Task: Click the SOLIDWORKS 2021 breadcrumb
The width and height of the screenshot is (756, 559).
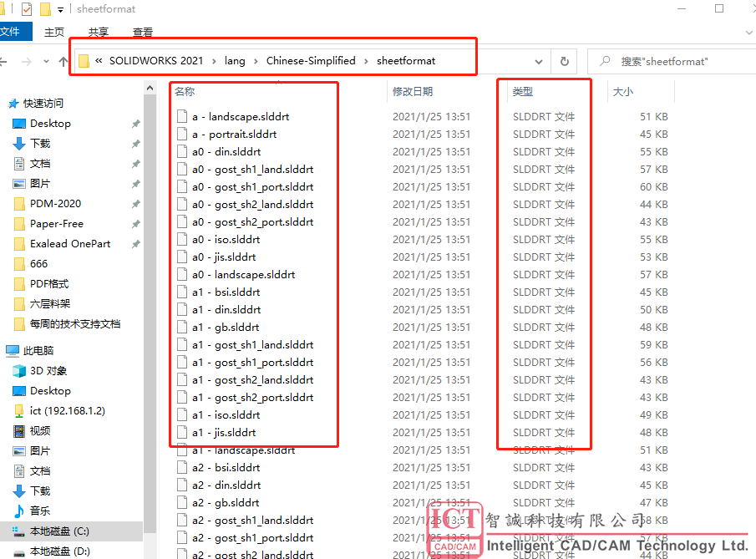Action: pyautogui.click(x=156, y=61)
